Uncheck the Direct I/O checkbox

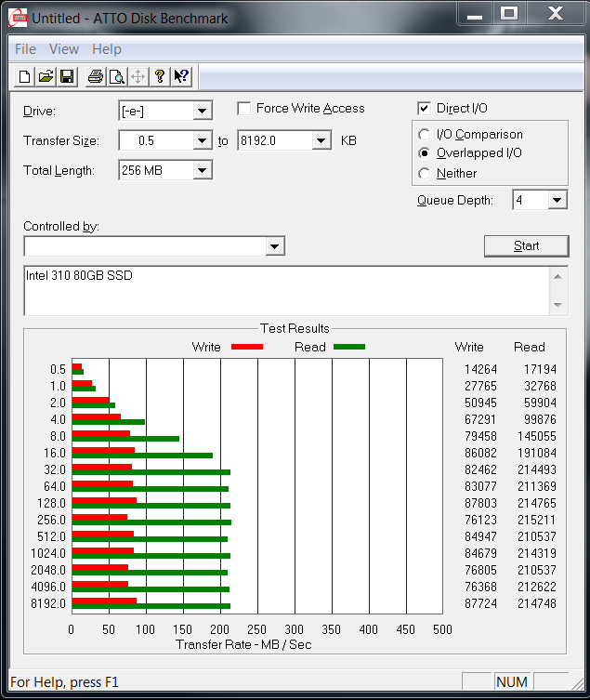tap(425, 109)
